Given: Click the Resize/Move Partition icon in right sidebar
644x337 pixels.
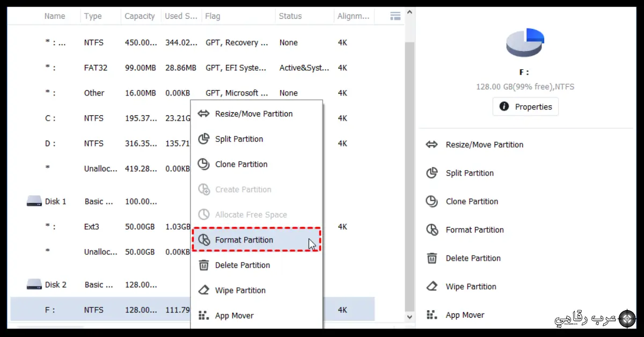Looking at the screenshot, I should click(431, 144).
